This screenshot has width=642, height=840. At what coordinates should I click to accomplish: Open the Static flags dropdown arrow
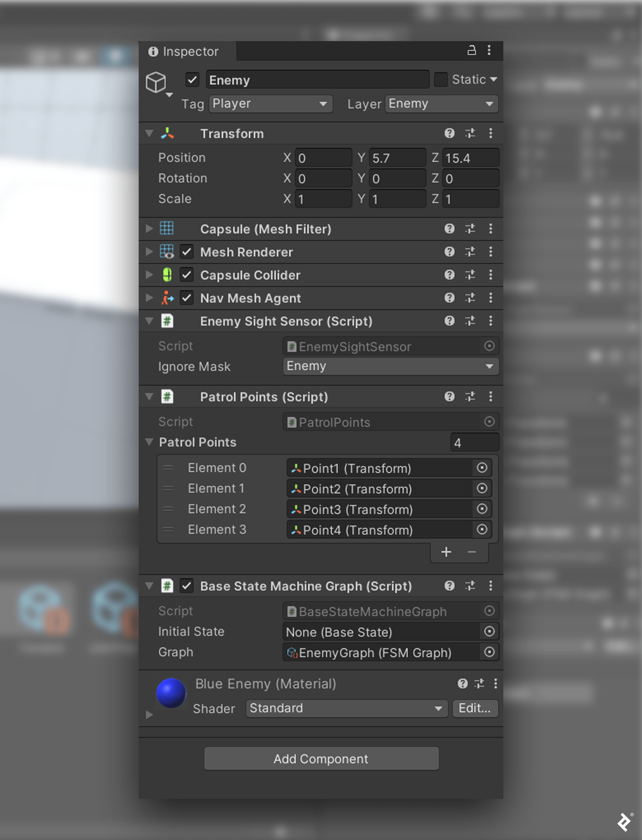click(494, 79)
